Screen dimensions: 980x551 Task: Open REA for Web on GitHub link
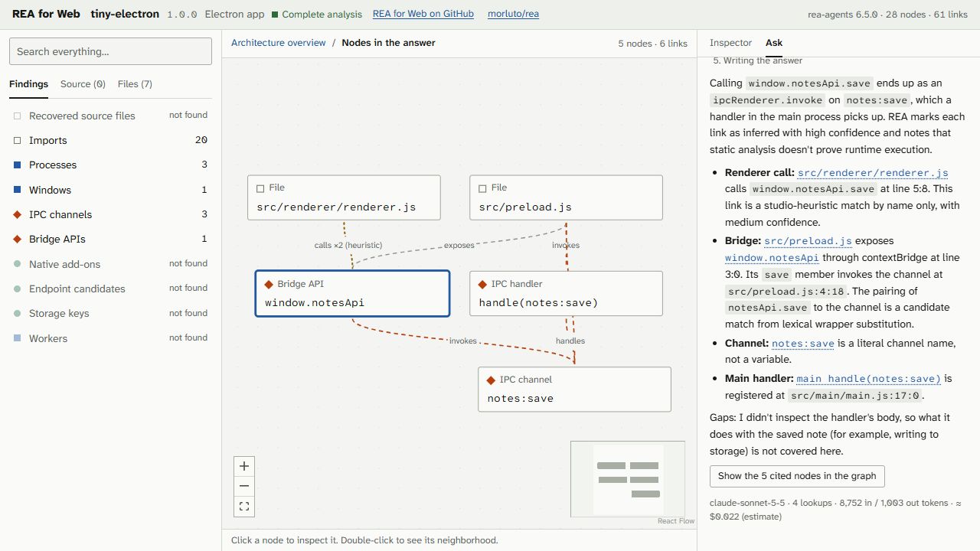(x=423, y=14)
